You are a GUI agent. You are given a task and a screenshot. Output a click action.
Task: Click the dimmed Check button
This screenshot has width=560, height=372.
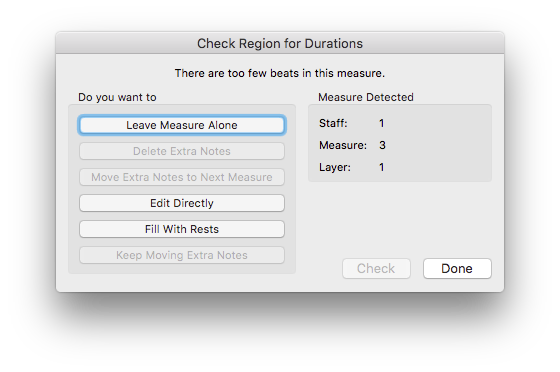376,268
